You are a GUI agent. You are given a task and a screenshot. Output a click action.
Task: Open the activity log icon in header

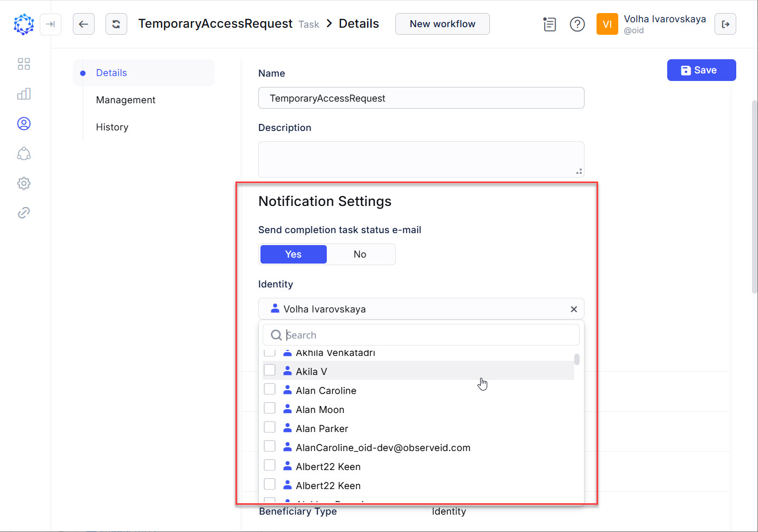[549, 24]
